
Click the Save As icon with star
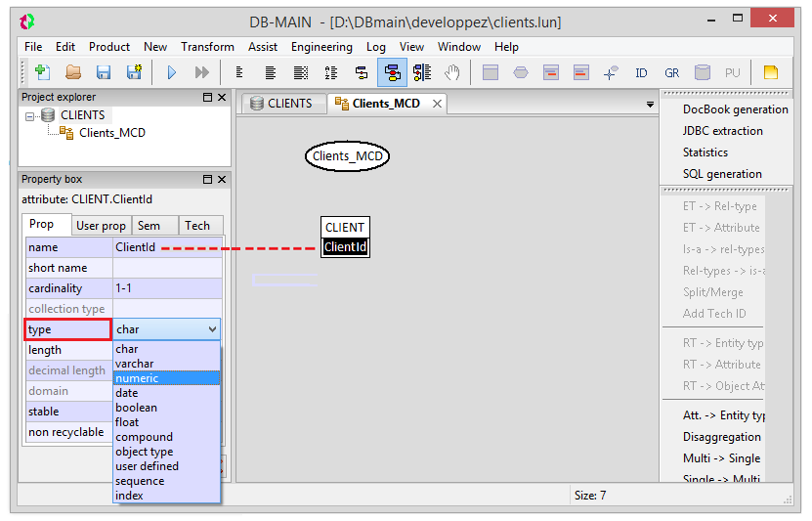pyautogui.click(x=134, y=72)
